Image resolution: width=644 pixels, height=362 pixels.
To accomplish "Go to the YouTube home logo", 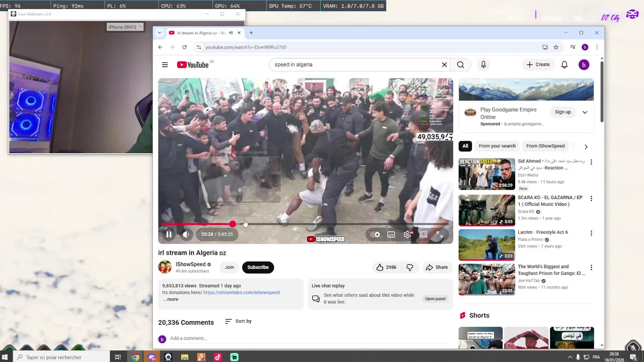I will coord(193,64).
